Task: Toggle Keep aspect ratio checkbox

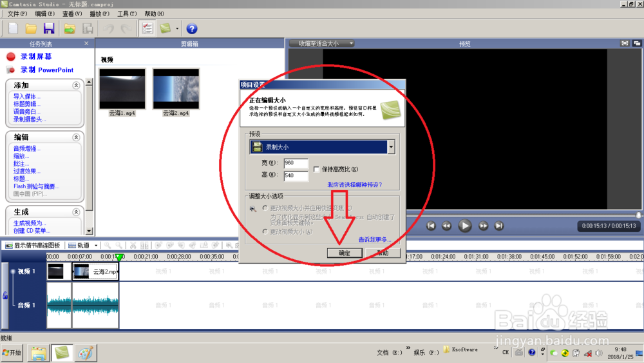Action: 316,170
